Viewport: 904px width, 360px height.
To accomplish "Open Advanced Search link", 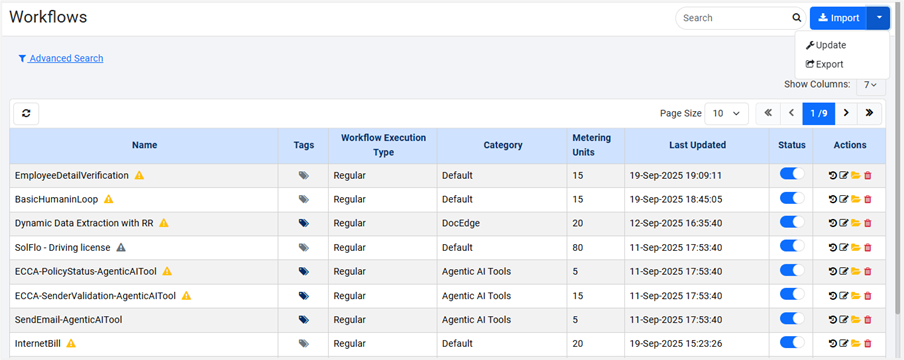I will click(x=61, y=58).
